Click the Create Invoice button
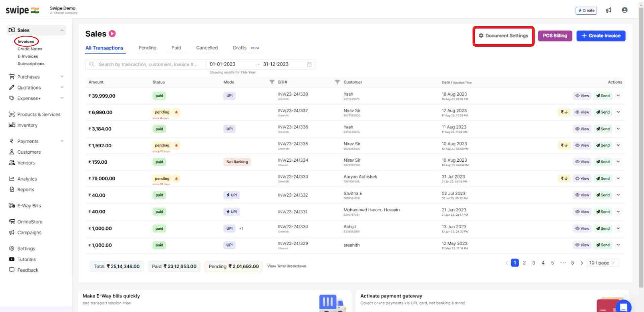The width and height of the screenshot is (644, 312). pos(601,36)
